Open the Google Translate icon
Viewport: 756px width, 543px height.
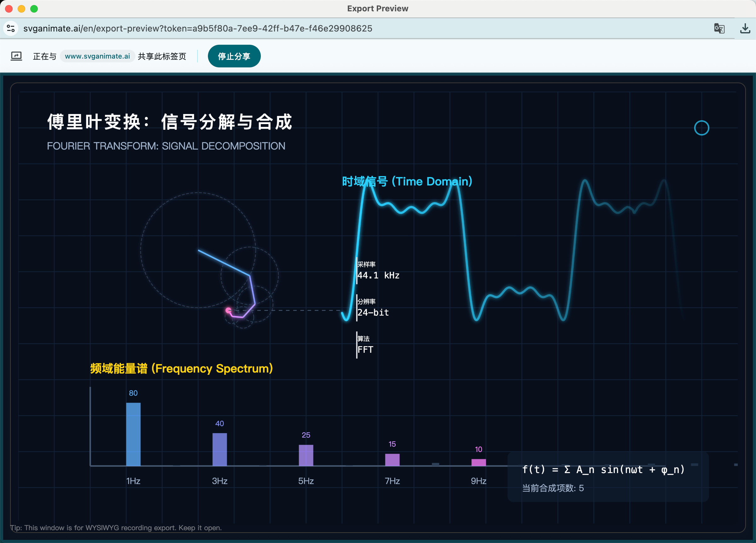click(x=719, y=28)
